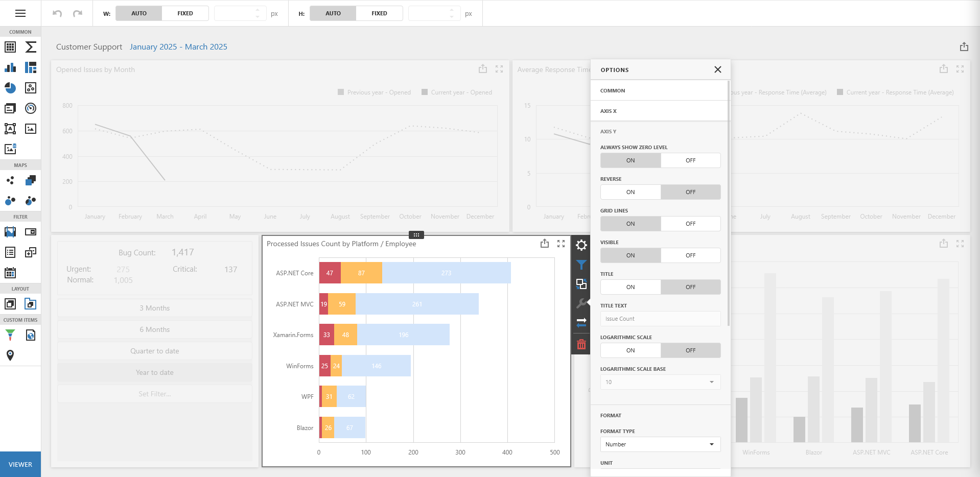
Task: Insert a Gauge item from toolbox
Action: point(31,108)
